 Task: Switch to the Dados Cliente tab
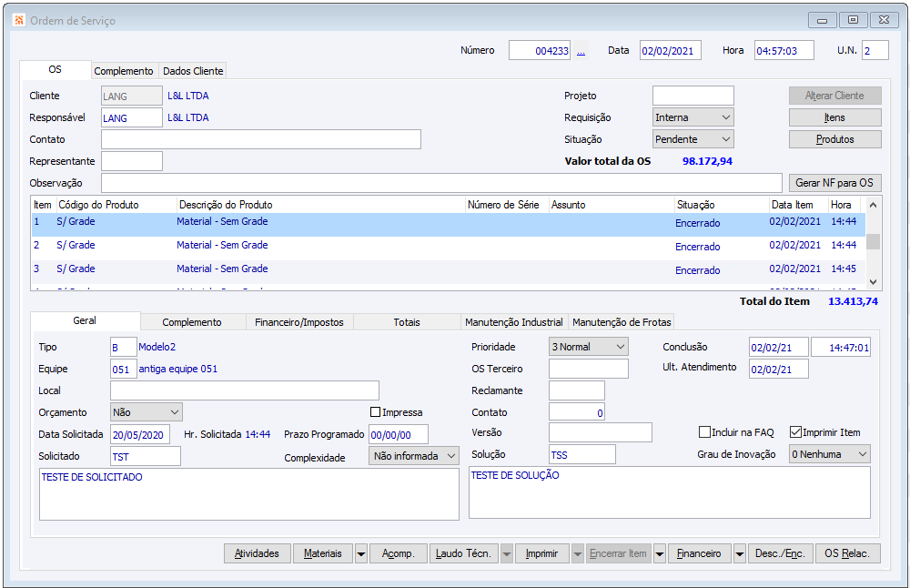click(x=192, y=71)
